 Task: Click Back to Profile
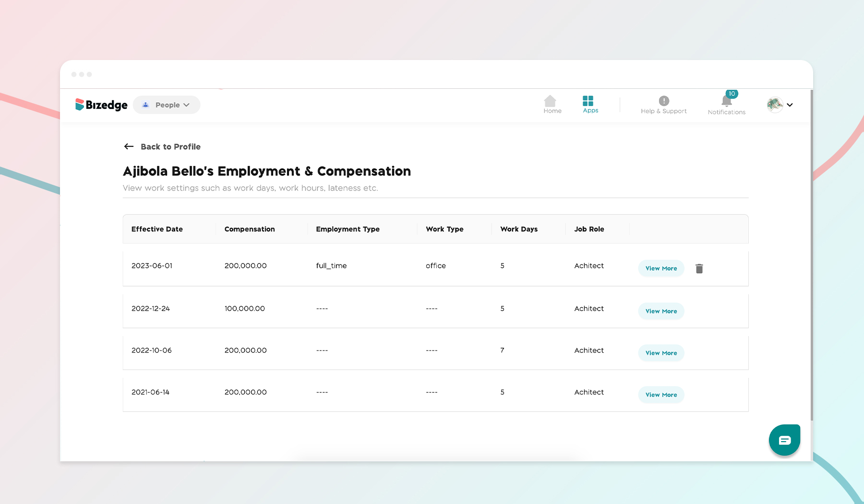(x=170, y=146)
